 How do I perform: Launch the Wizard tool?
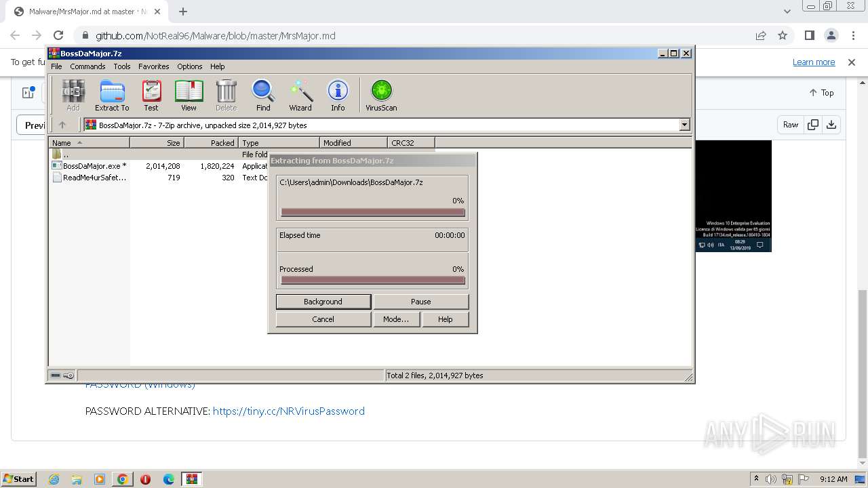(300, 95)
